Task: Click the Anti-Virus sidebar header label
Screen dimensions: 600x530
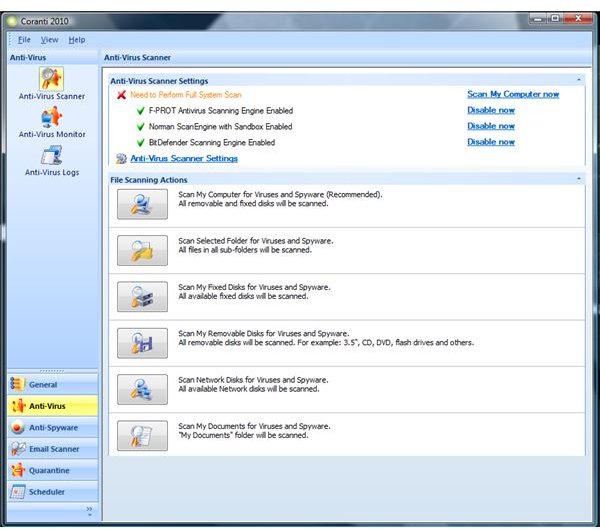Action: [x=28, y=58]
